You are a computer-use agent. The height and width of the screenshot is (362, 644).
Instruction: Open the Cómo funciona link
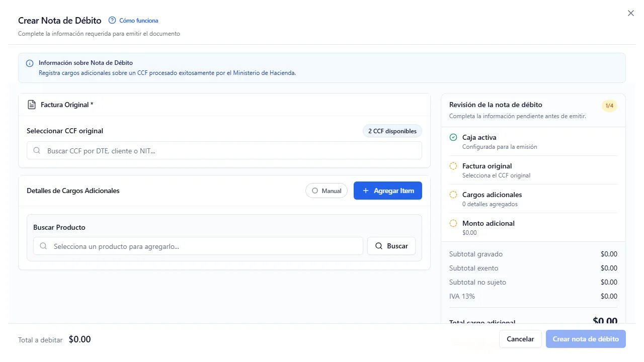(139, 21)
